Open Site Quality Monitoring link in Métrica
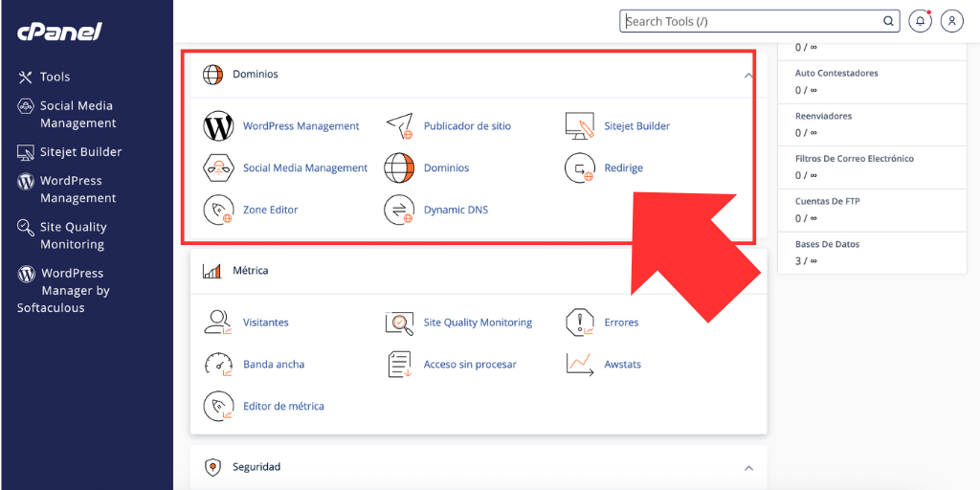The width and height of the screenshot is (980, 490). (479, 323)
